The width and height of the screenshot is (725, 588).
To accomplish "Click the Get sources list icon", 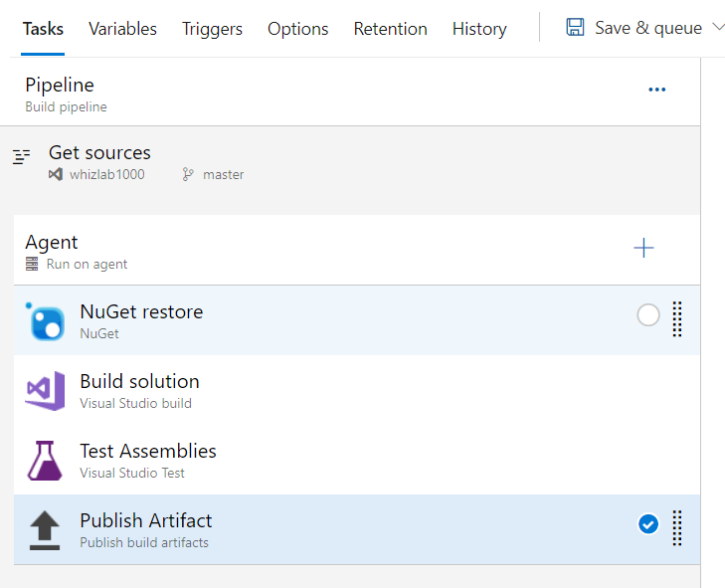I will 22,157.
